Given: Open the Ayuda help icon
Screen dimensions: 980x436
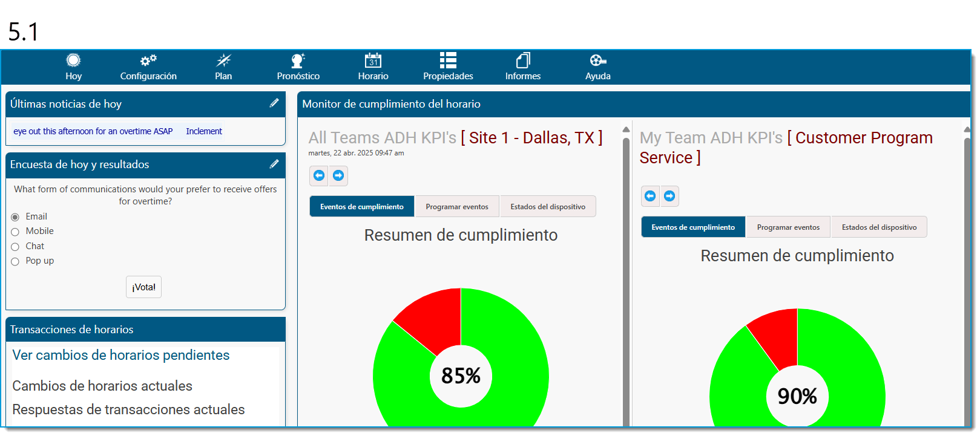Looking at the screenshot, I should [x=598, y=60].
